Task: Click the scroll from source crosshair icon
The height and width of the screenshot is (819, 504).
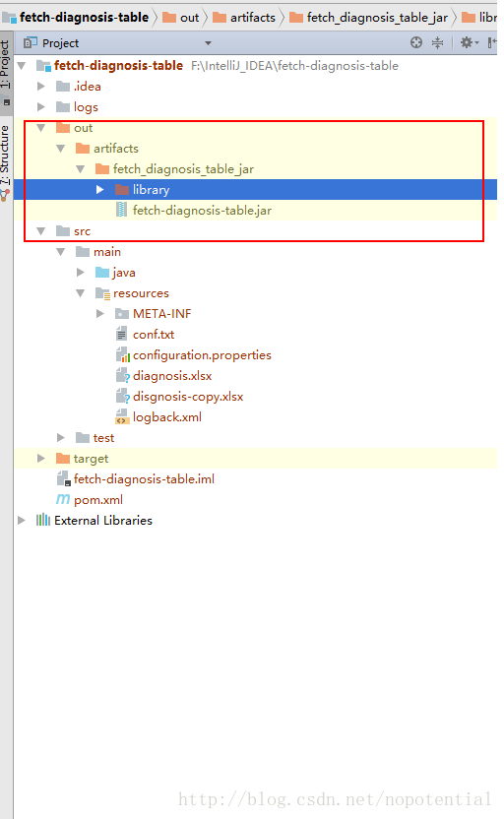Action: pos(416,43)
